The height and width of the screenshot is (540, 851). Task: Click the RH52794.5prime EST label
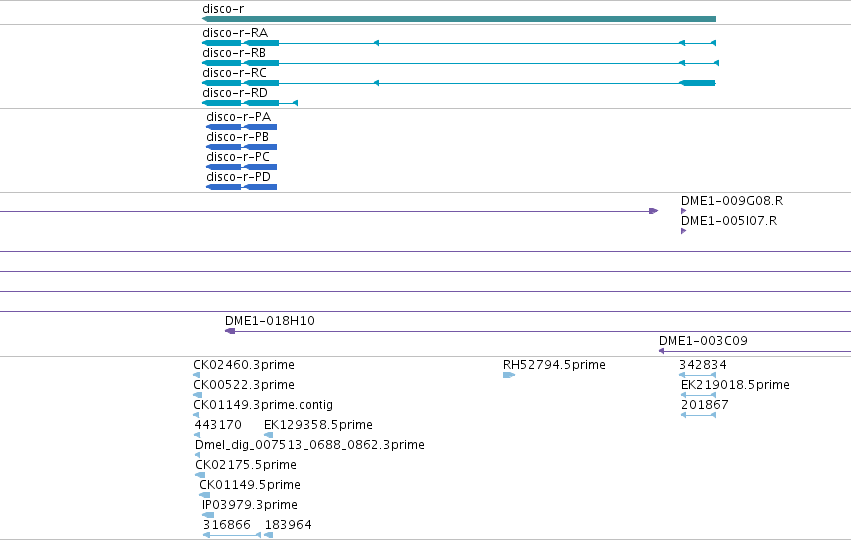[554, 365]
